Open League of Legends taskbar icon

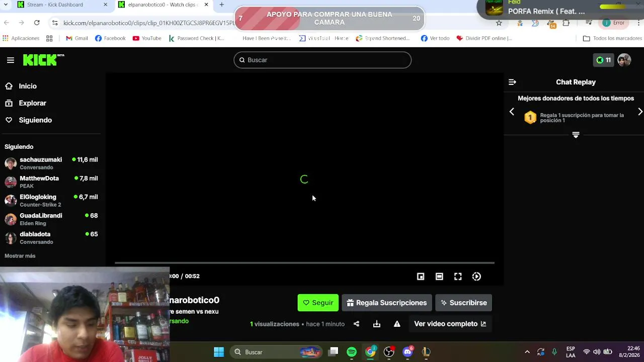(x=426, y=352)
